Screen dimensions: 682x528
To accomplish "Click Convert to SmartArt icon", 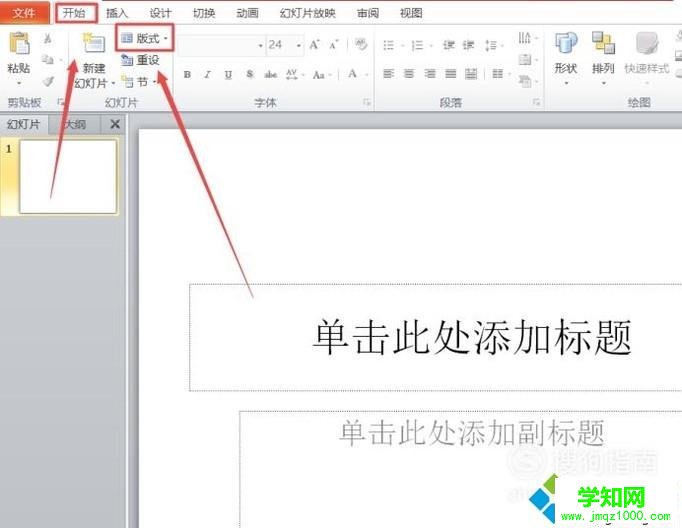I will pos(527,80).
